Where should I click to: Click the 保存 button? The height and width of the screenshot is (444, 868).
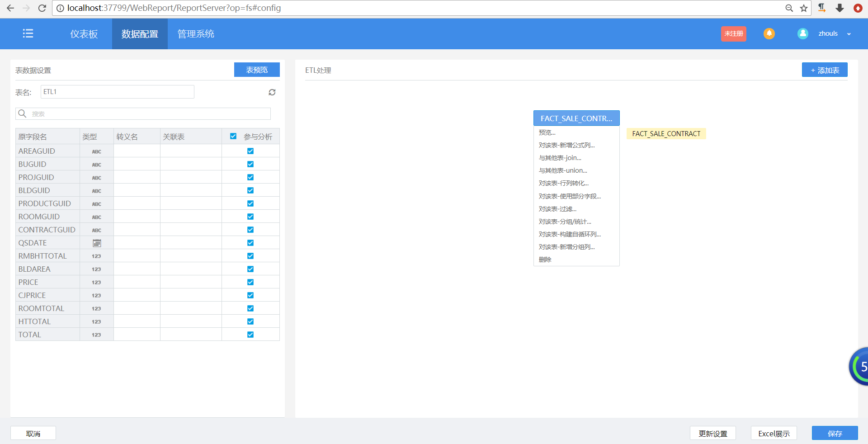coord(835,433)
